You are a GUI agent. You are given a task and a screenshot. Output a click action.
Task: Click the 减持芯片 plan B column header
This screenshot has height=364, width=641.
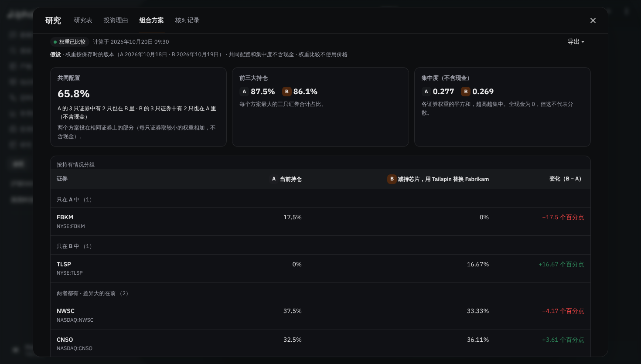click(438, 179)
